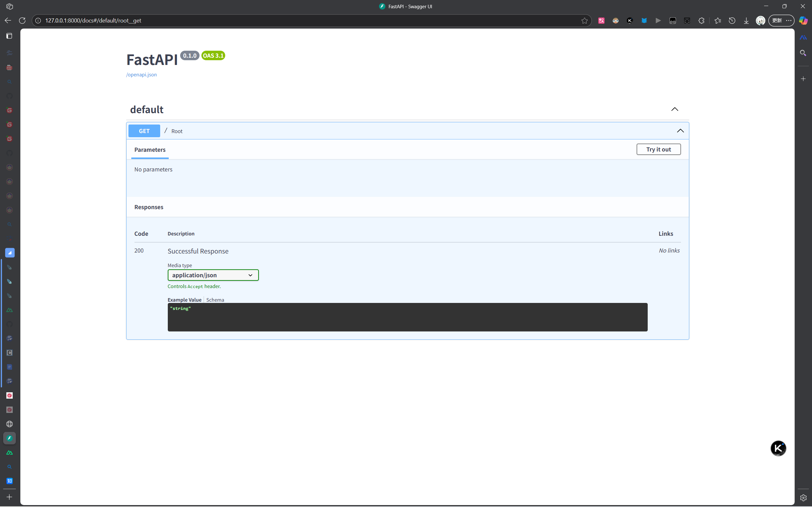Click the search icon in the sidebar

pyautogui.click(x=10, y=81)
